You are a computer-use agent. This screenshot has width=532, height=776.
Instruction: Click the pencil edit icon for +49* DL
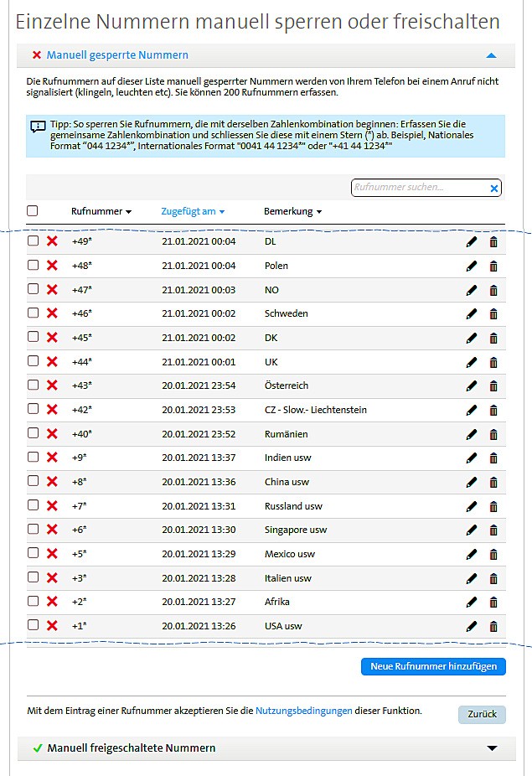pyautogui.click(x=472, y=242)
